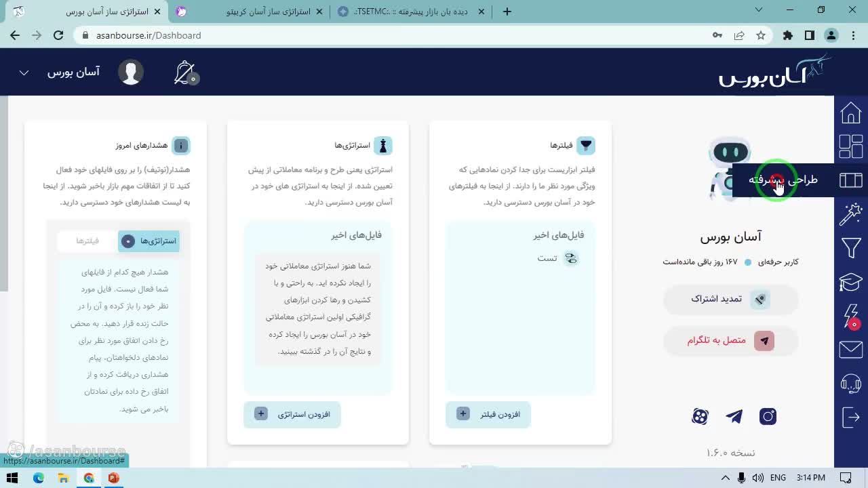The width and height of the screenshot is (868, 488).
Task: Toggle browser side panel icon
Action: pos(809,35)
